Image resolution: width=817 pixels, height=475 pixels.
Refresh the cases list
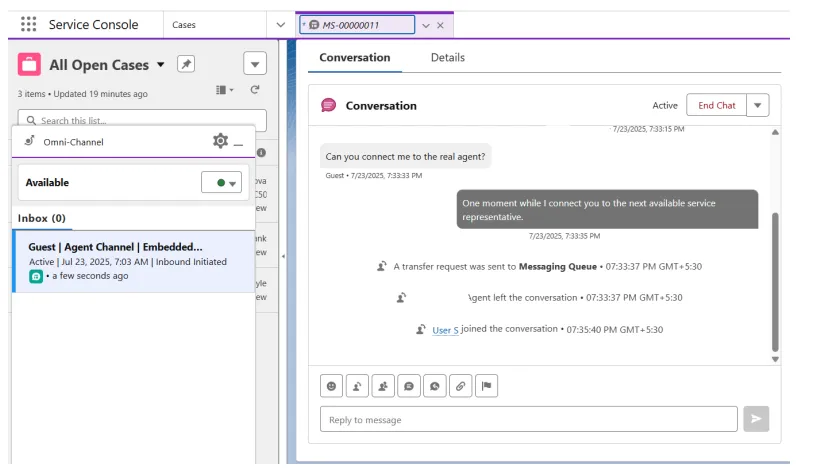pos(255,90)
